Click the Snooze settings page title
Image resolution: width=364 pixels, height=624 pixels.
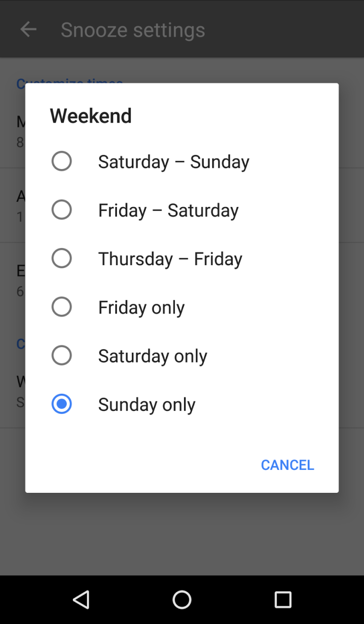click(133, 30)
